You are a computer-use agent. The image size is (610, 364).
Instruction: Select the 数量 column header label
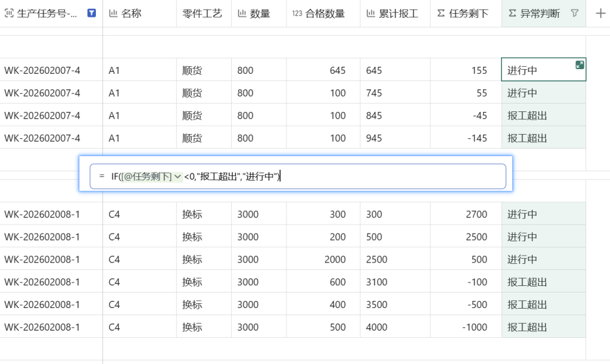coord(260,14)
